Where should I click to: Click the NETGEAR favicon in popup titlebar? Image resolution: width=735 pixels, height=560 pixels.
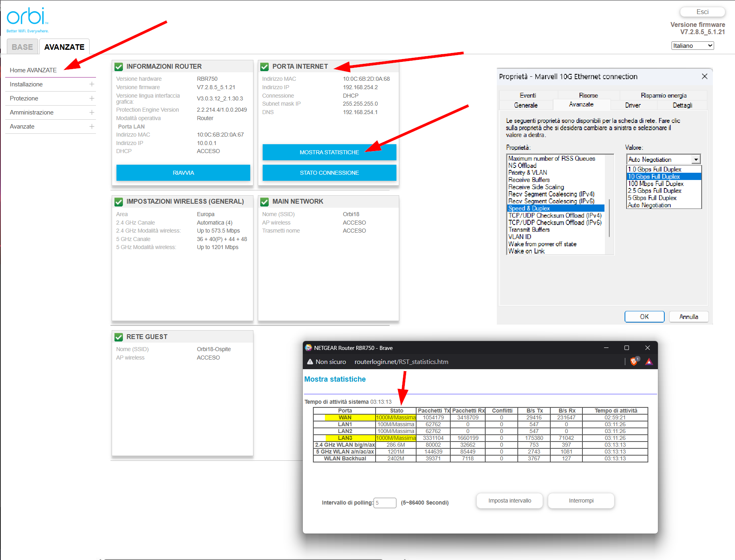tap(308, 348)
